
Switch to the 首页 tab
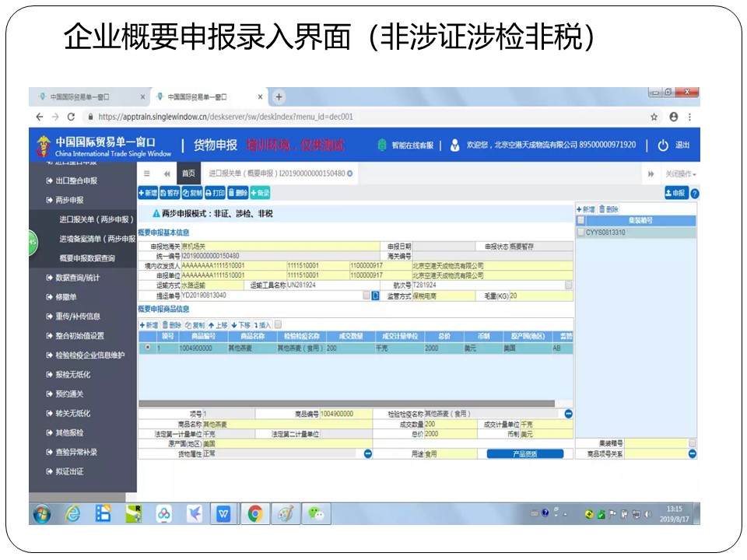click(x=188, y=173)
